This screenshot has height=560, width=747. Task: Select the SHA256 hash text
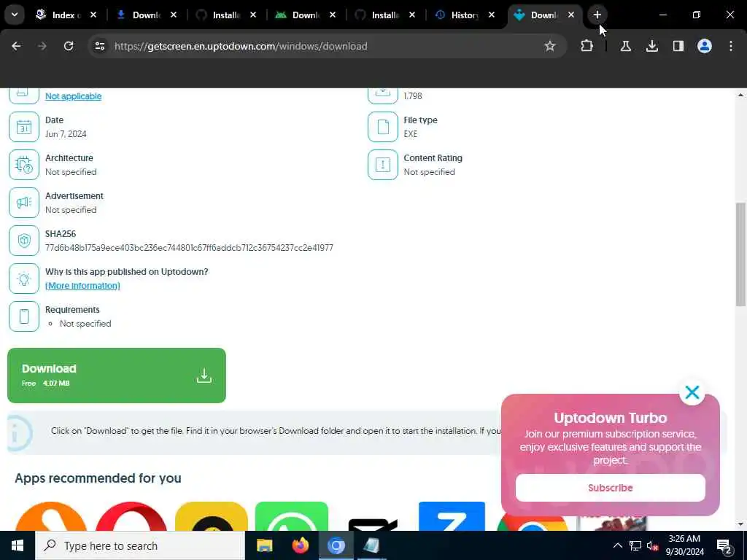[189, 248]
